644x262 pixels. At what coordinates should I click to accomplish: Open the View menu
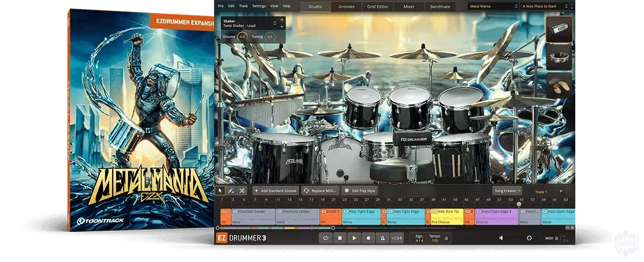pos(274,6)
